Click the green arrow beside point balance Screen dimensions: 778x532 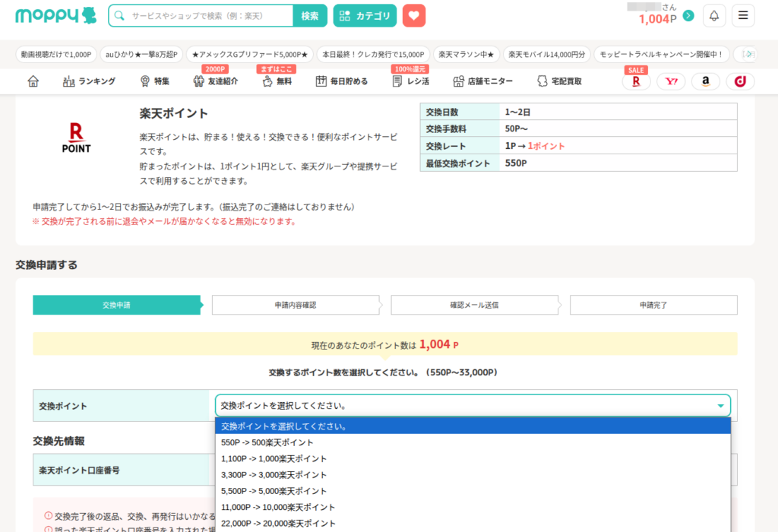[688, 16]
